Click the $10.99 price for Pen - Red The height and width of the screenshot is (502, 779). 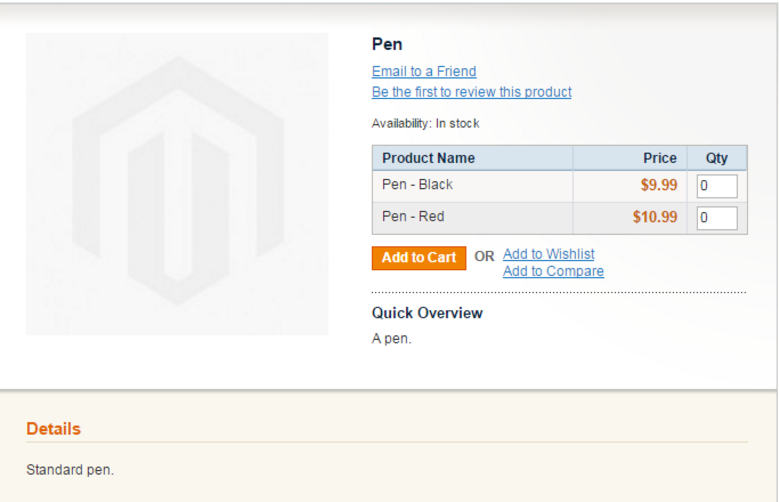coord(655,217)
